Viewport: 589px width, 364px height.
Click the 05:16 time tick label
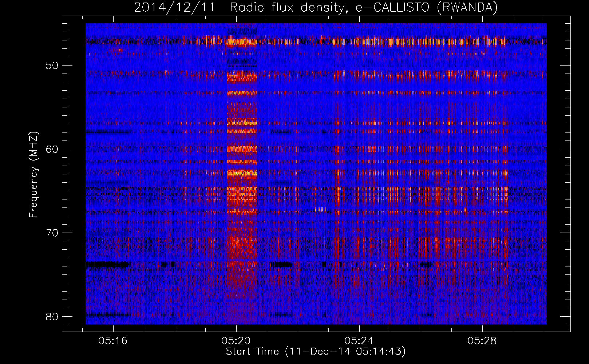click(113, 341)
